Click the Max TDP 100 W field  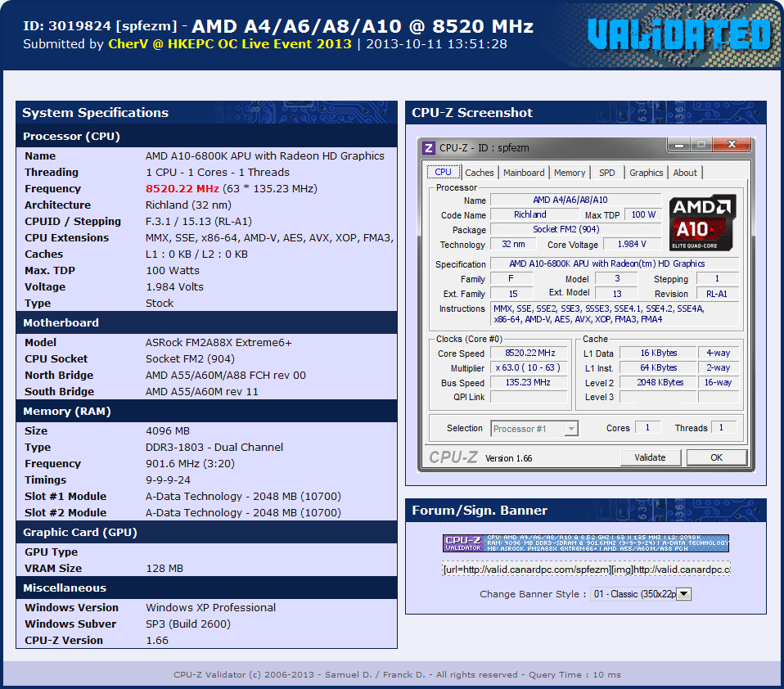point(643,214)
